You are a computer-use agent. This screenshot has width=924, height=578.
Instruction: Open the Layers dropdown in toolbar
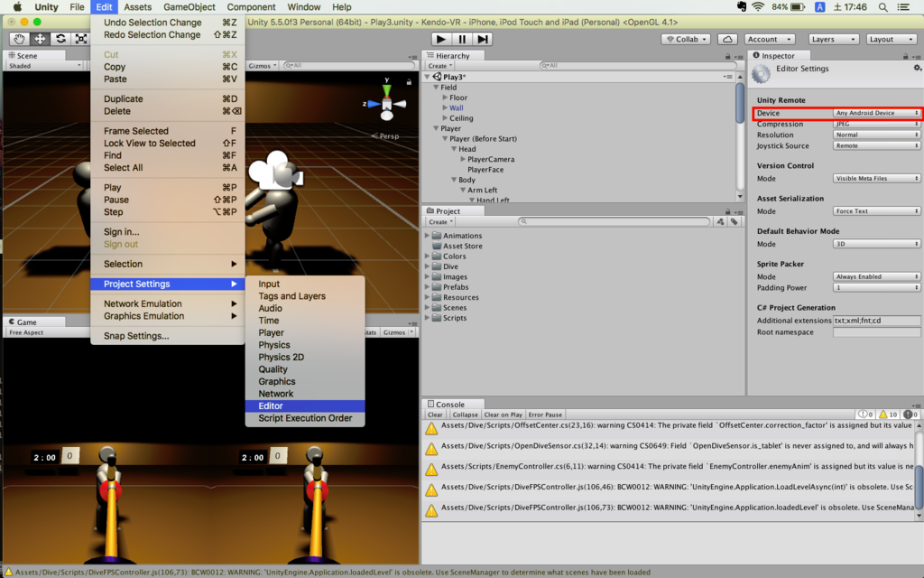coord(833,39)
